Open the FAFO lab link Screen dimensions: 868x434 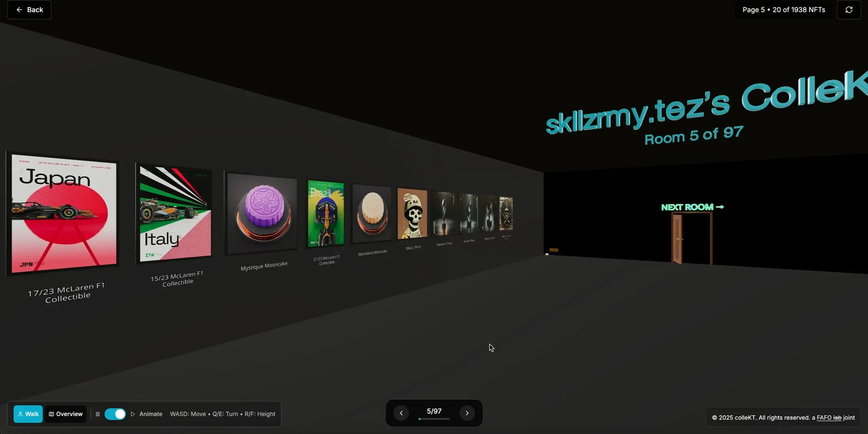tap(829, 418)
